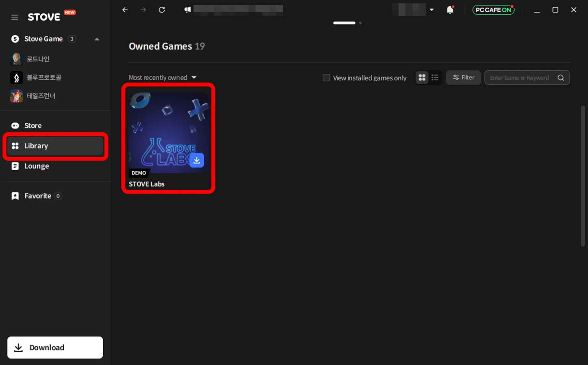
Task: Click the vertical scrollbar
Action: point(583,176)
